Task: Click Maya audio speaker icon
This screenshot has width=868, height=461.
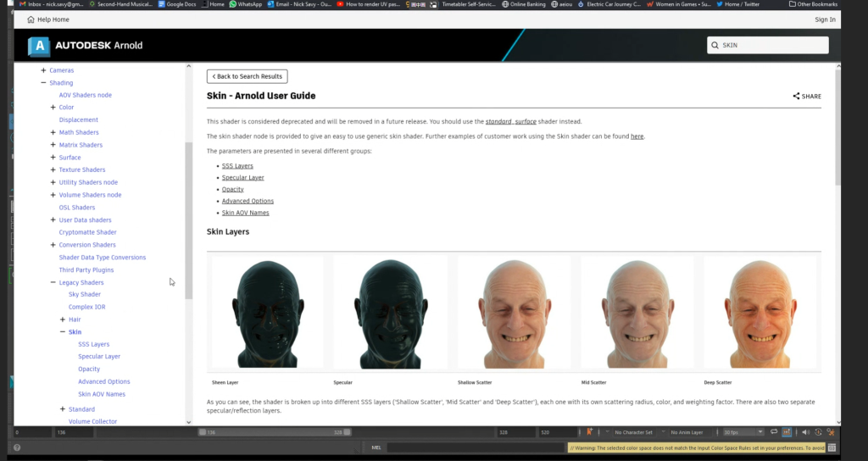Action: 805,432
